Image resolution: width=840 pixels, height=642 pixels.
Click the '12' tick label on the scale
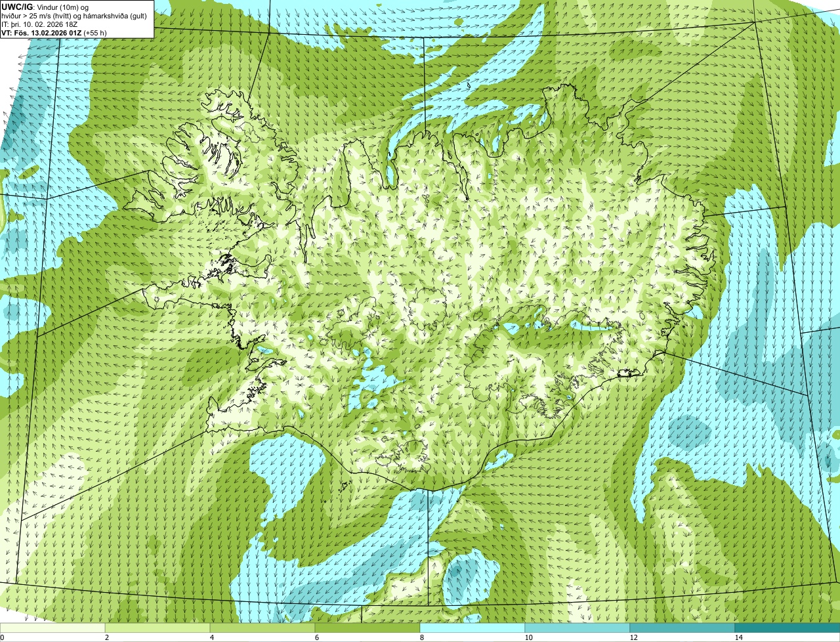[x=633, y=637]
